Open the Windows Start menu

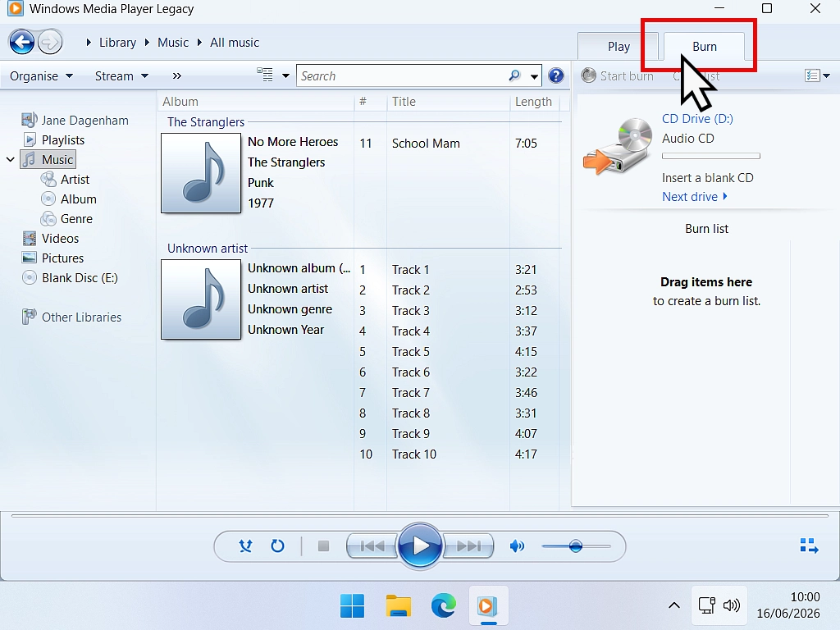click(352, 606)
